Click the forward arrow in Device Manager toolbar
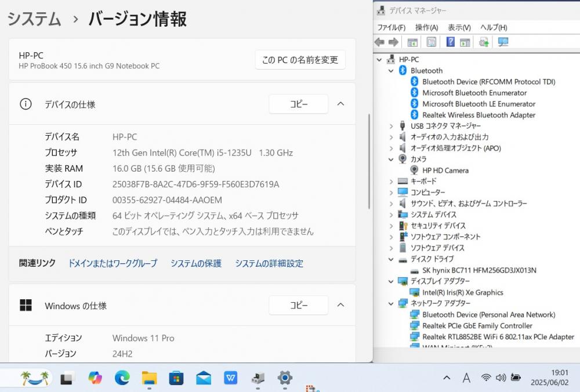Viewport: 580px width, 392px height. 393,42
